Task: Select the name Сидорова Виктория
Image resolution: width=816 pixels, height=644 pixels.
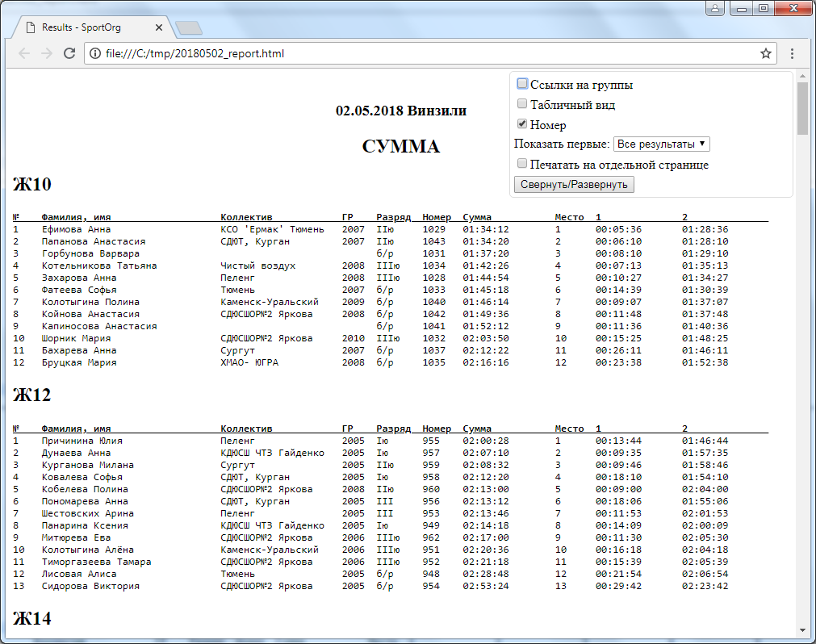Action: [x=90, y=586]
